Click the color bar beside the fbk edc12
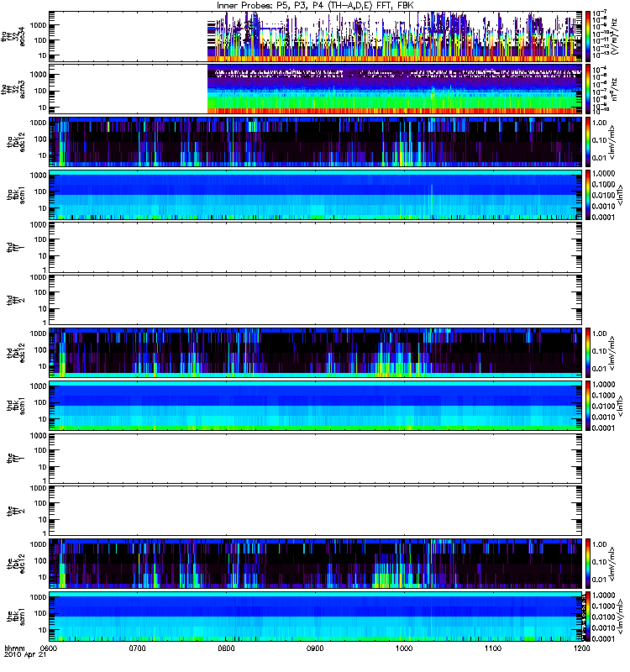The height and width of the screenshot is (672, 630). click(x=587, y=564)
